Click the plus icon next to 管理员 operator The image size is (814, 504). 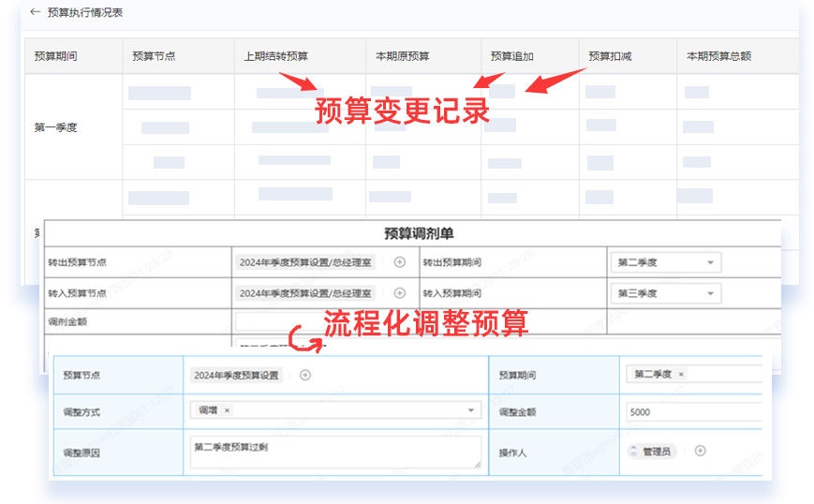[x=700, y=451]
